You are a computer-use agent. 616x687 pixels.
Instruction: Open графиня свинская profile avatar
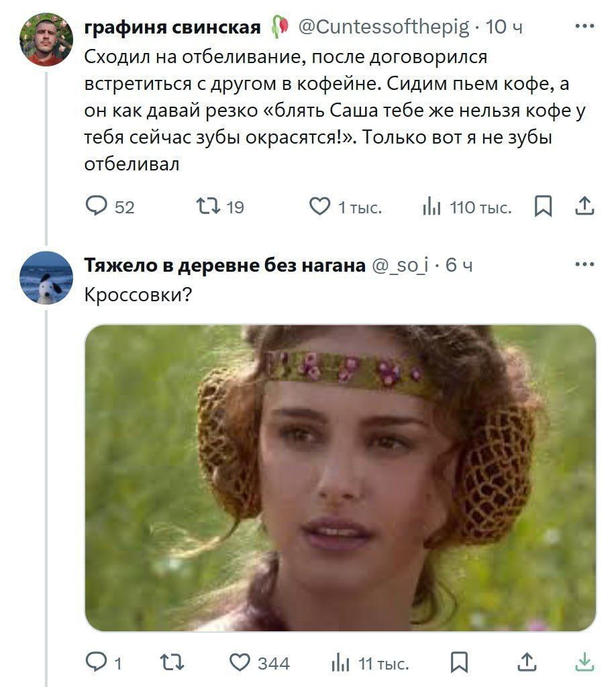click(x=46, y=40)
